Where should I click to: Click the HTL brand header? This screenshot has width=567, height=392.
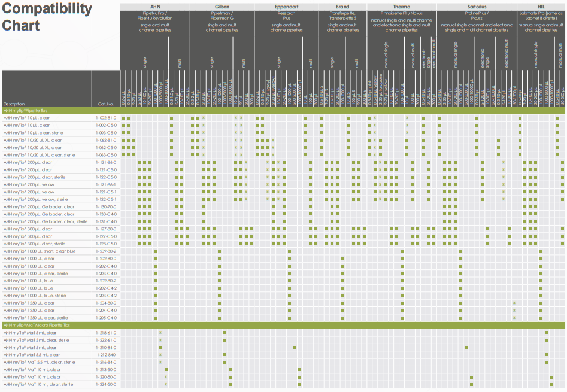pos(541,6)
